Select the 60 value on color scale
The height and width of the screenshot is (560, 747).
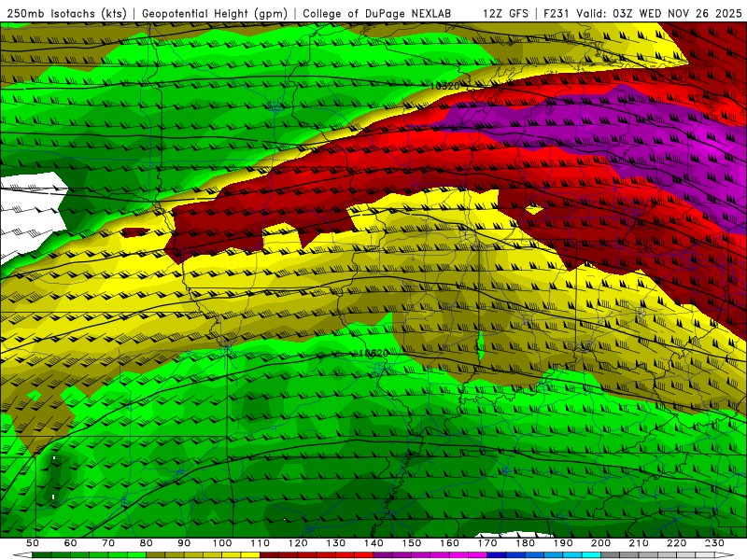point(70,543)
